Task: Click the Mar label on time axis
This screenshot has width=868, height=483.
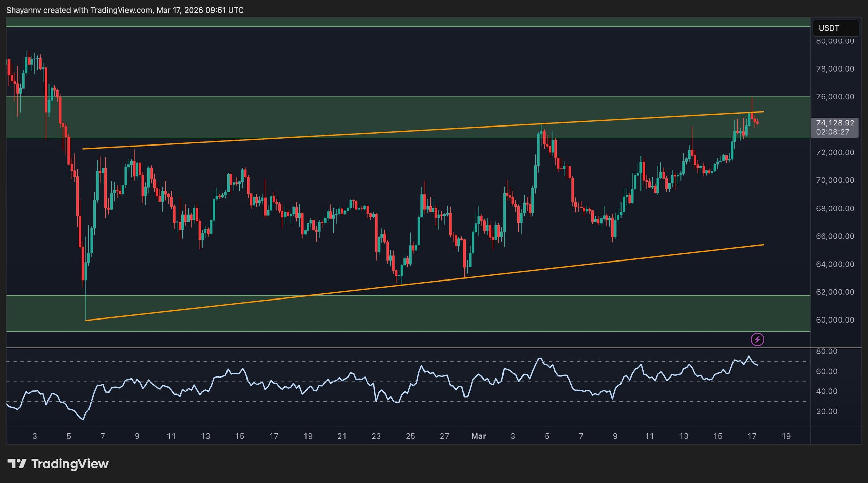Action: 478,436
